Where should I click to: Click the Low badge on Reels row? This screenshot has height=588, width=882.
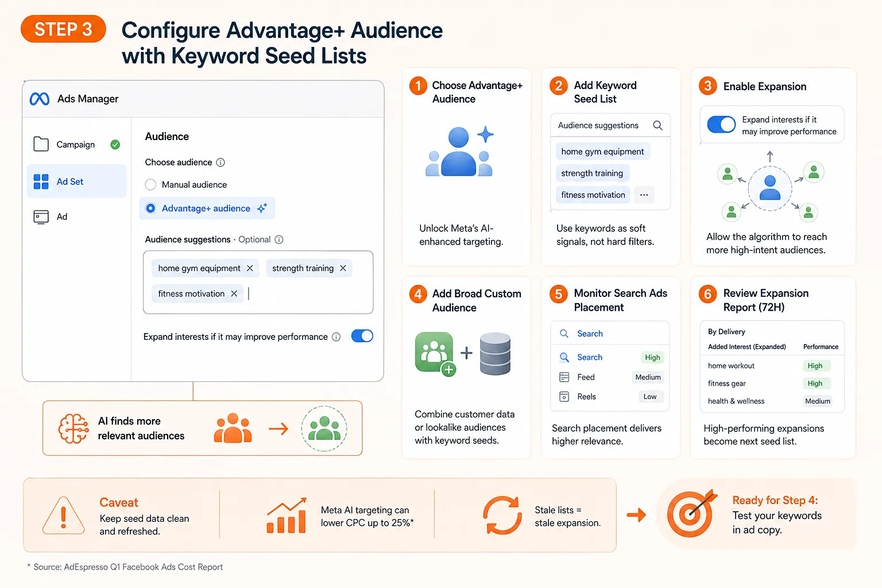click(x=651, y=397)
